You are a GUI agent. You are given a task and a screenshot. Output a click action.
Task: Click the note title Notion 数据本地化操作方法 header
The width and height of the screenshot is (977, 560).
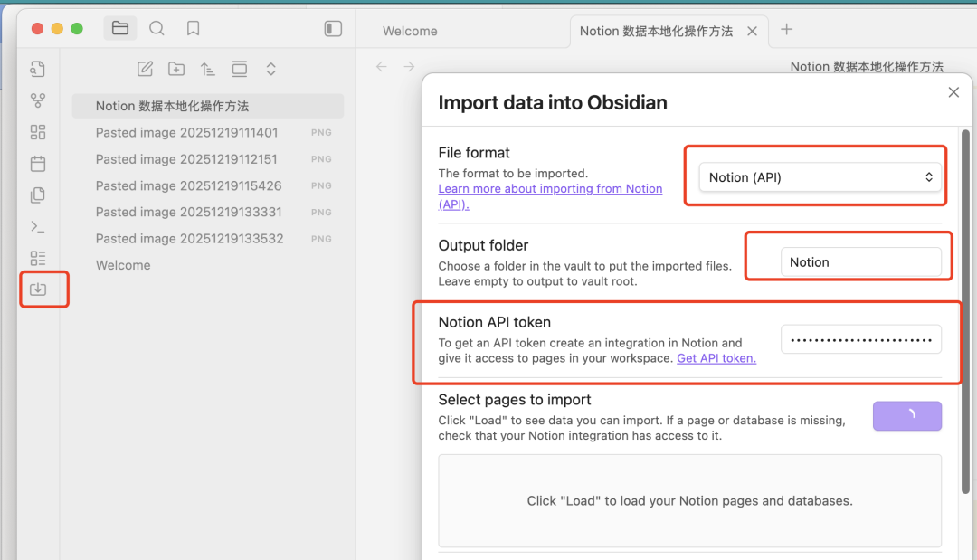pyautogui.click(x=867, y=67)
